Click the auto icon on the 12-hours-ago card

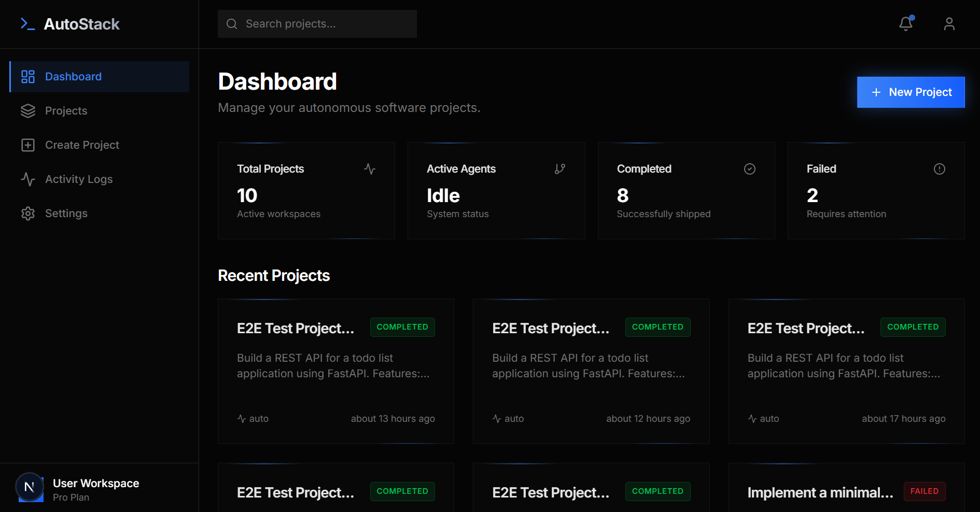[x=497, y=419]
